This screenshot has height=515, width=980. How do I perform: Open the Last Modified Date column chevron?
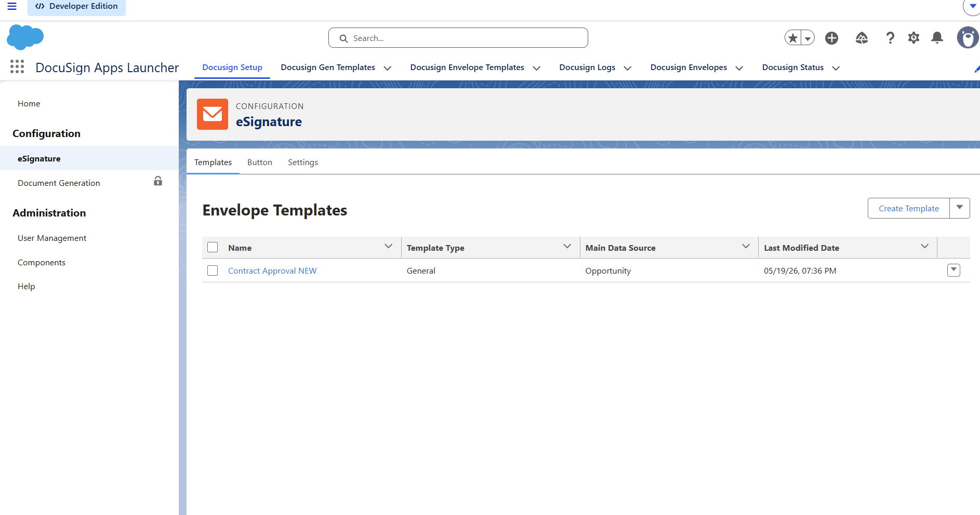pos(925,247)
